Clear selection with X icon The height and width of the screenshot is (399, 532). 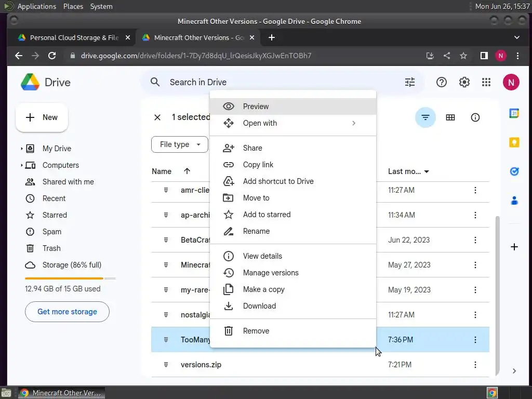pyautogui.click(x=157, y=117)
